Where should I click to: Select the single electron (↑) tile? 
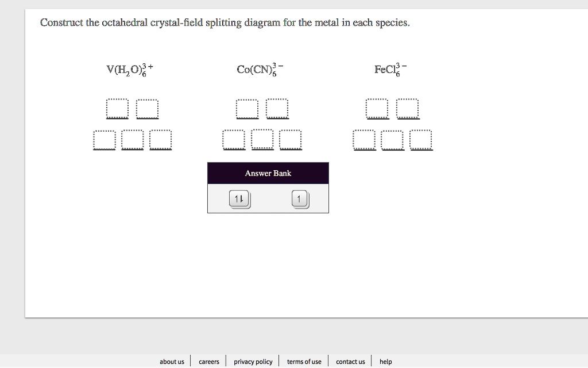299,198
